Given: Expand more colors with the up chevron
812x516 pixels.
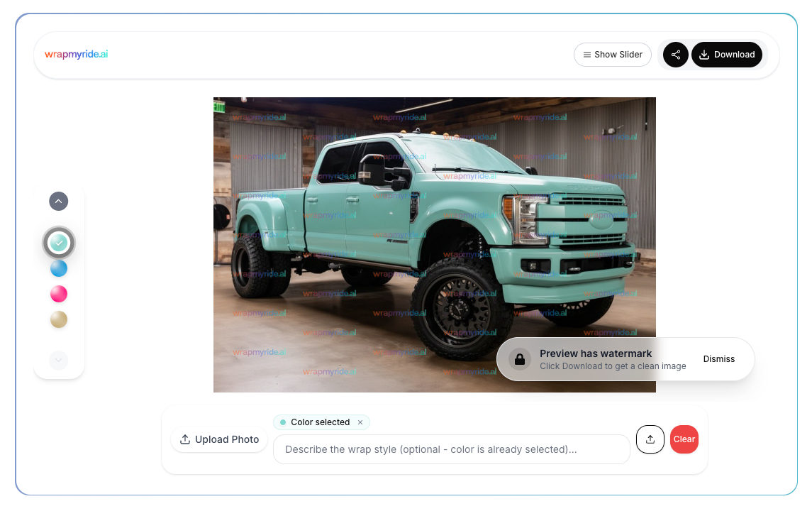Looking at the screenshot, I should pyautogui.click(x=58, y=201).
